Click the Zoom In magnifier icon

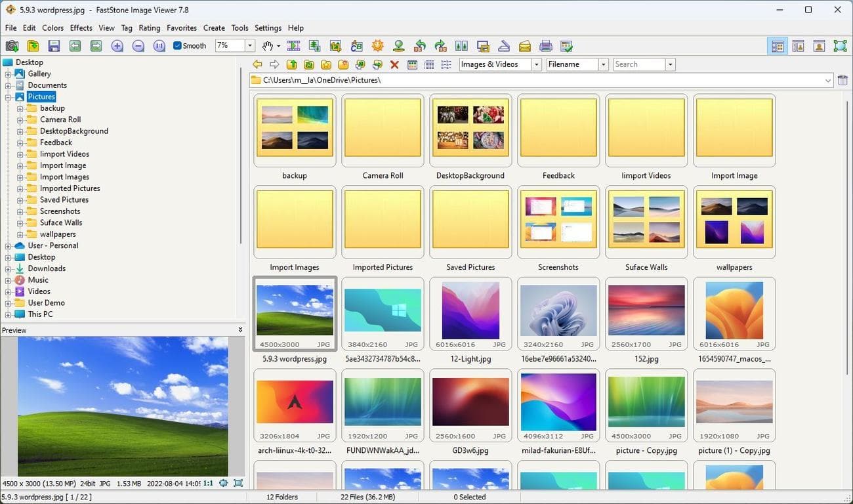point(118,46)
